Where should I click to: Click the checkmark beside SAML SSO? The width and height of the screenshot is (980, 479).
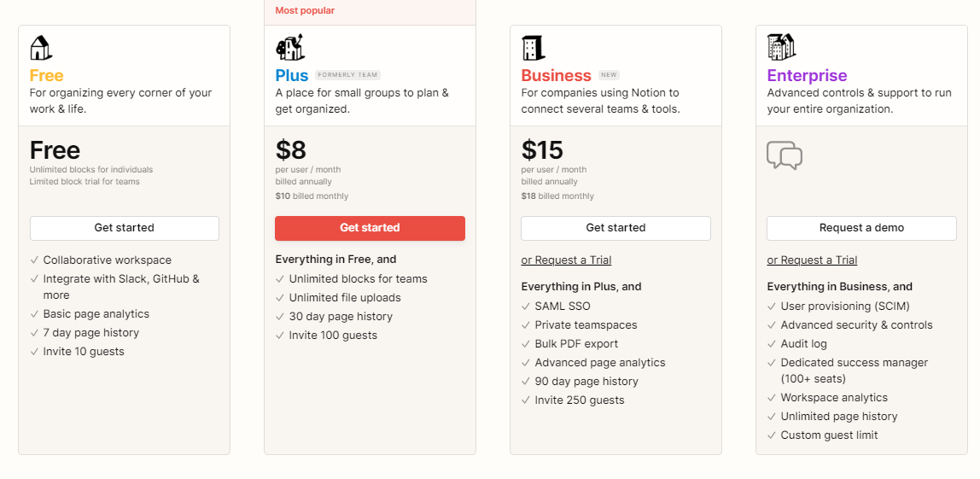(526, 307)
